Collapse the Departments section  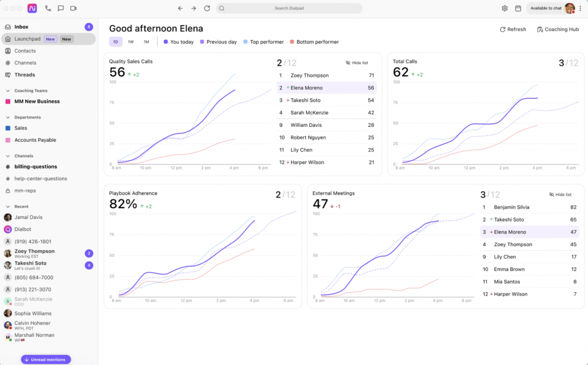tap(9, 117)
